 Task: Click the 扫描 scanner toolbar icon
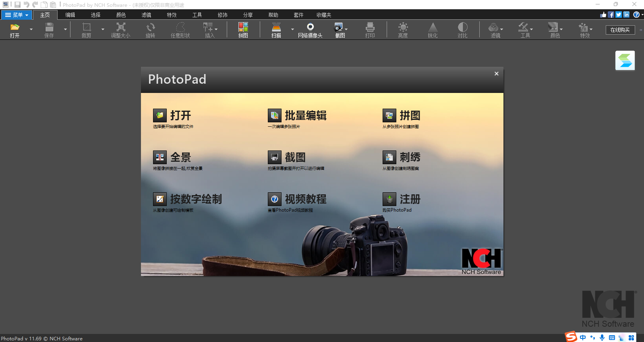click(x=276, y=27)
